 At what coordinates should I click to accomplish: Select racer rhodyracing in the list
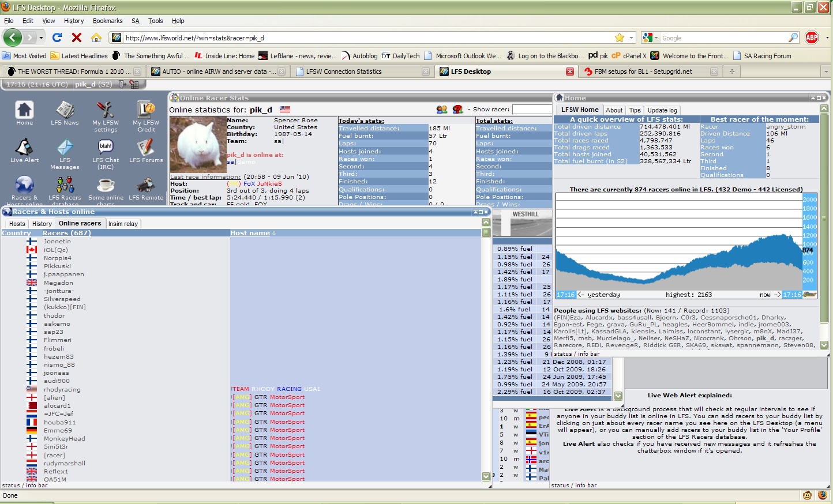[62, 389]
